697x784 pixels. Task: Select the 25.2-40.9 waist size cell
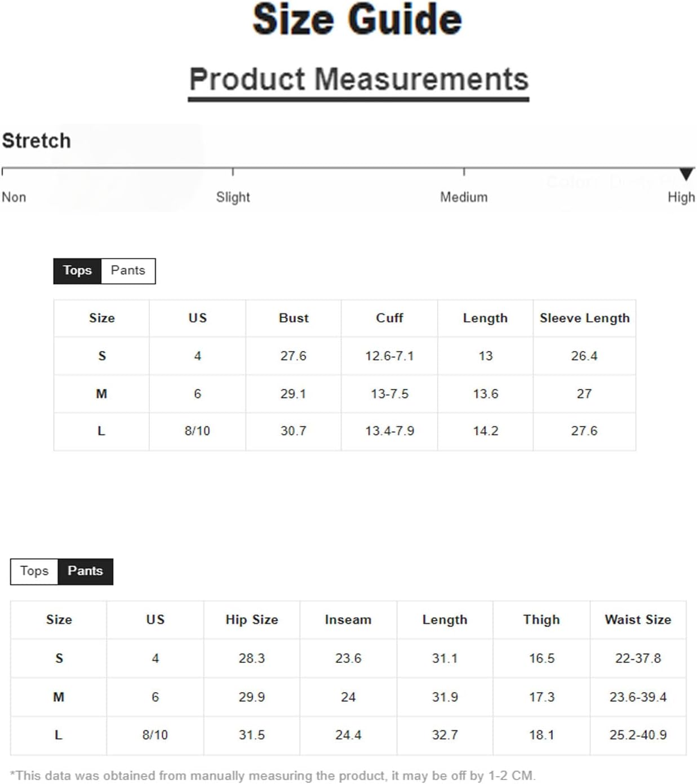coord(638,735)
